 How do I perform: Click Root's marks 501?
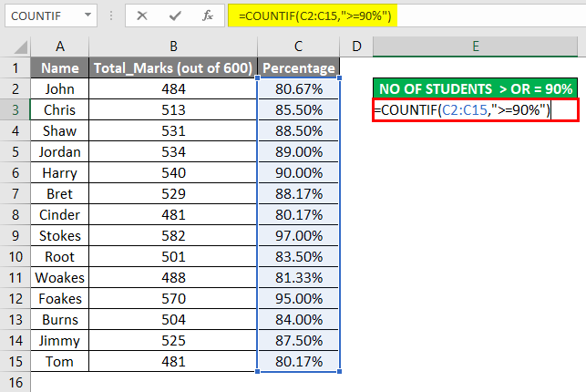point(173,257)
